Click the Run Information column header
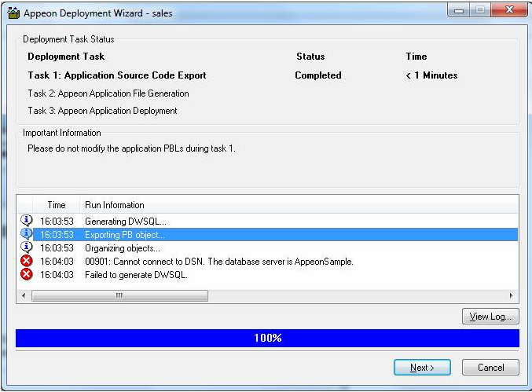This screenshot has width=532, height=392. [x=299, y=205]
